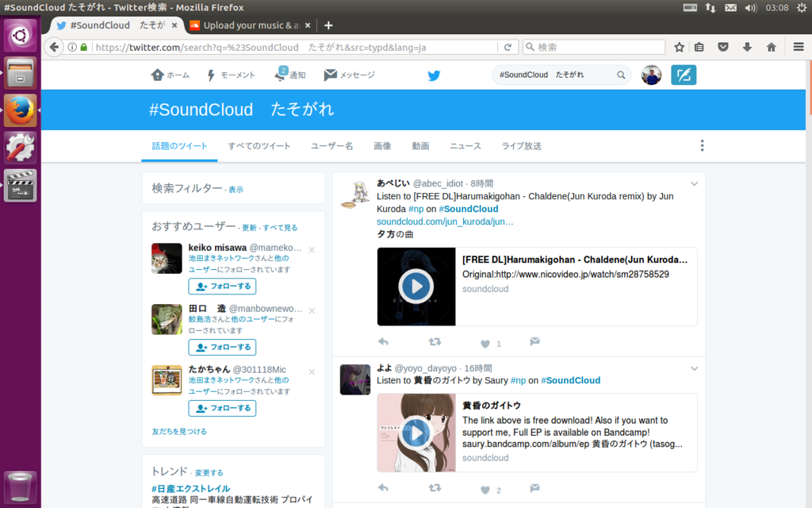Go to the Firefox home page icon
This screenshot has height=508, width=812.
(771, 47)
